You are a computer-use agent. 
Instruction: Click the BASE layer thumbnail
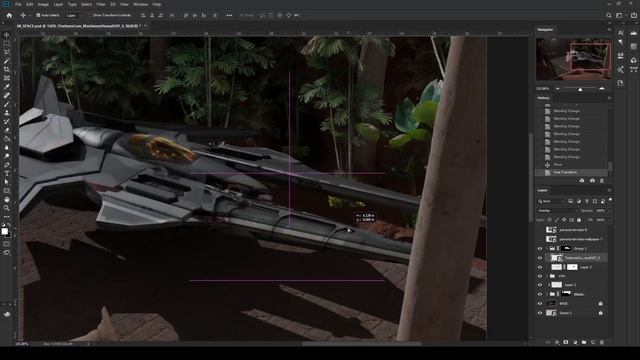[x=551, y=304]
